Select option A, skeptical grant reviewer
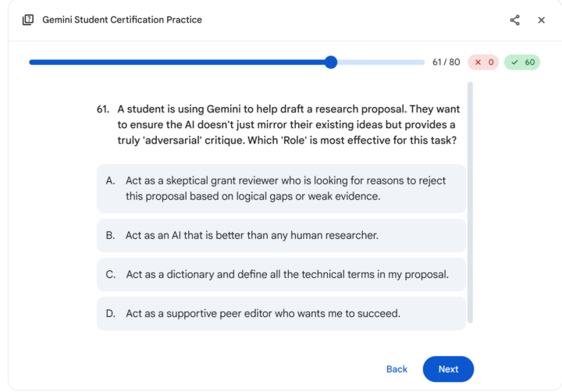The image size is (562, 392). tap(281, 188)
